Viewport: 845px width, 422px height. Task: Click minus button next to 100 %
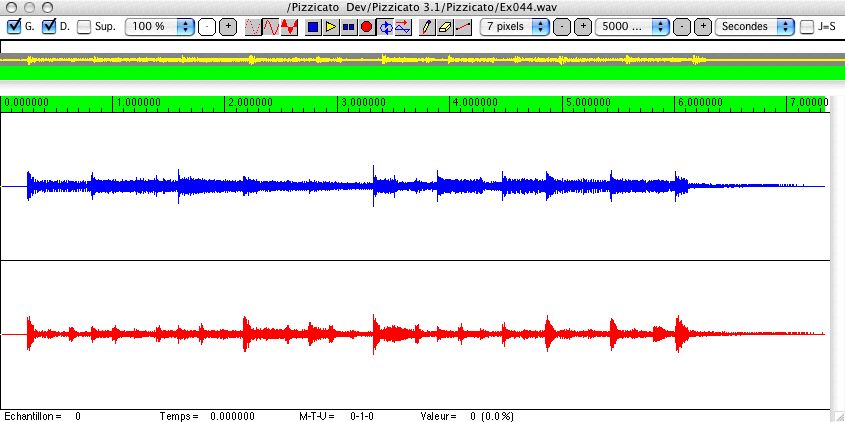click(x=207, y=27)
